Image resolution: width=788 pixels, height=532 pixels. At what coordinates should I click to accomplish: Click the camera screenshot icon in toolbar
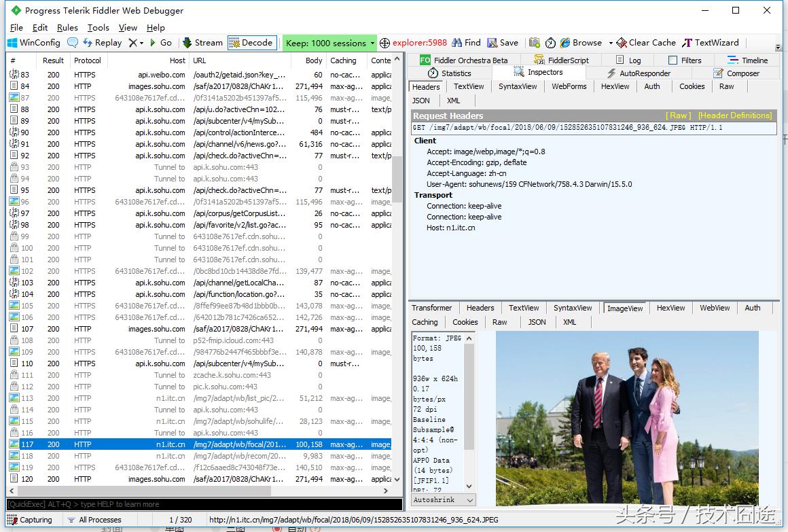[x=535, y=43]
